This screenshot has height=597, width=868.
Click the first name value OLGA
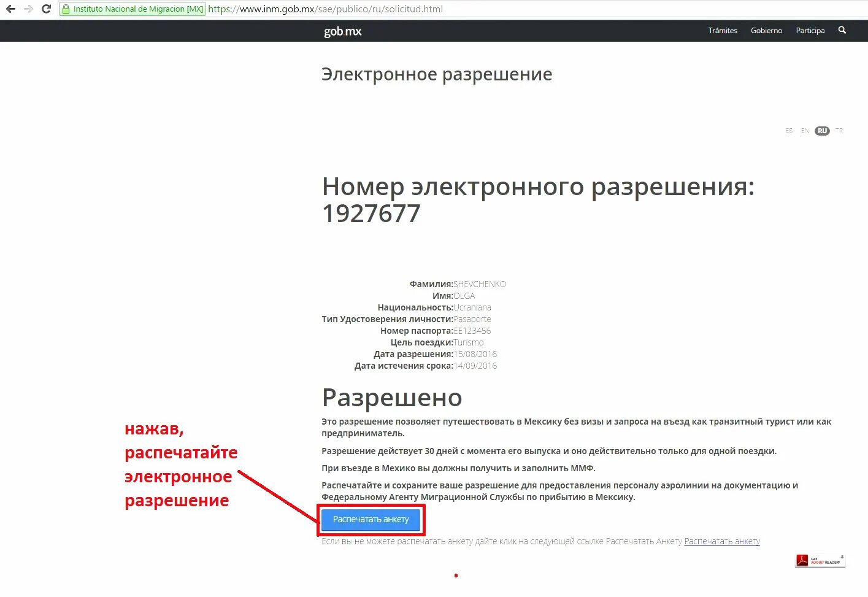(x=464, y=296)
